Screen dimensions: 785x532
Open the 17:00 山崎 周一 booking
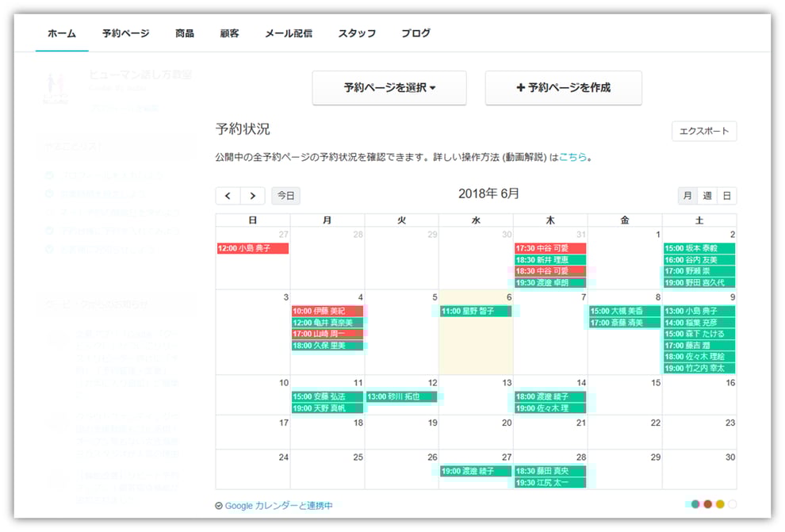327,334
